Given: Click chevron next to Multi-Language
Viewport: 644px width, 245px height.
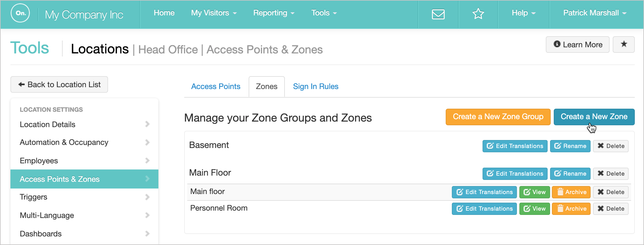Looking at the screenshot, I should [147, 215].
